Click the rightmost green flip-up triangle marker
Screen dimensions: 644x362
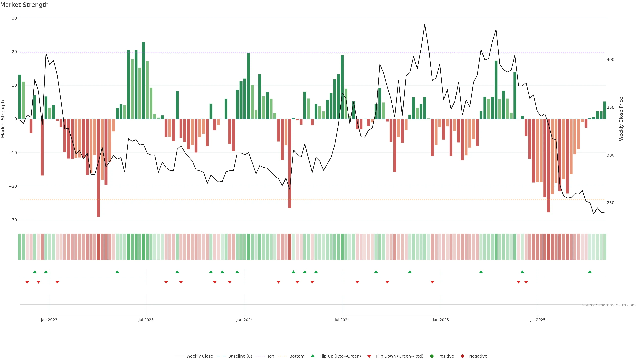(x=590, y=272)
